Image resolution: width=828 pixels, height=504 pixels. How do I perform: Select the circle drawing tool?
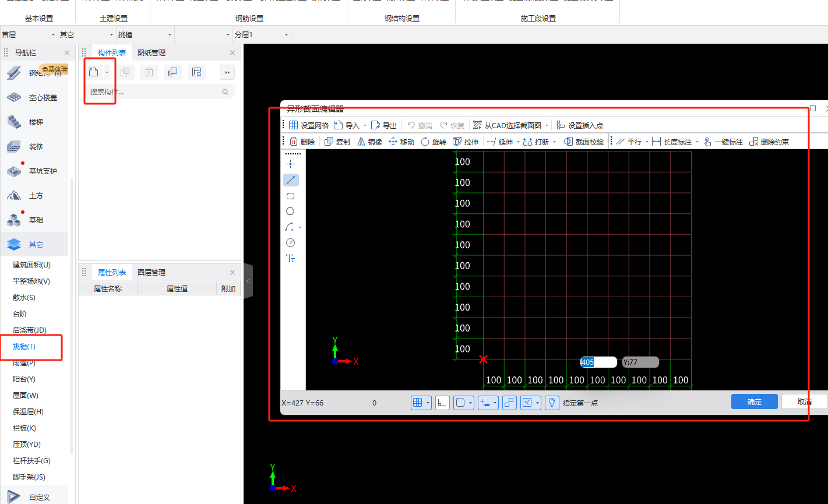(x=291, y=243)
